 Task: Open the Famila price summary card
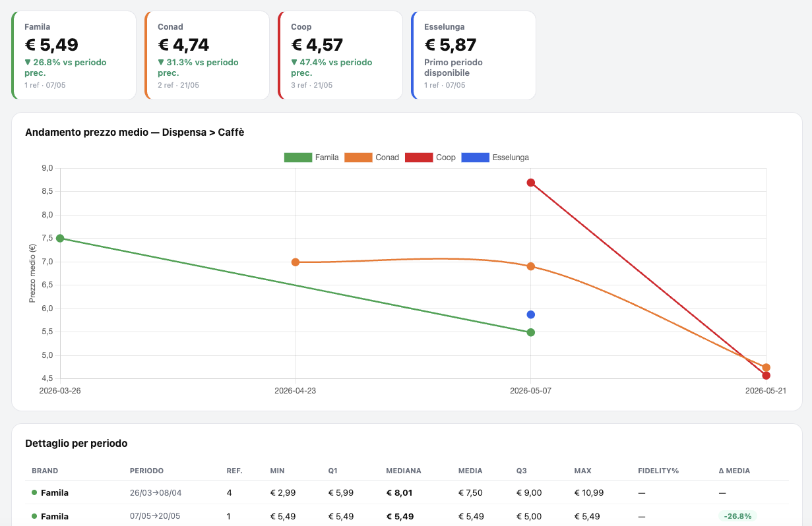coord(74,55)
